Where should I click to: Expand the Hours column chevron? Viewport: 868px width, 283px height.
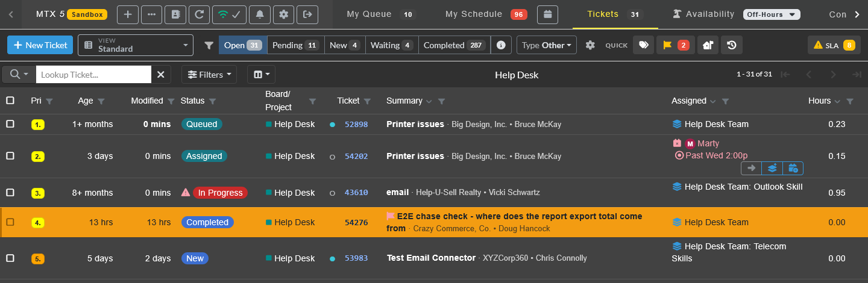point(838,101)
